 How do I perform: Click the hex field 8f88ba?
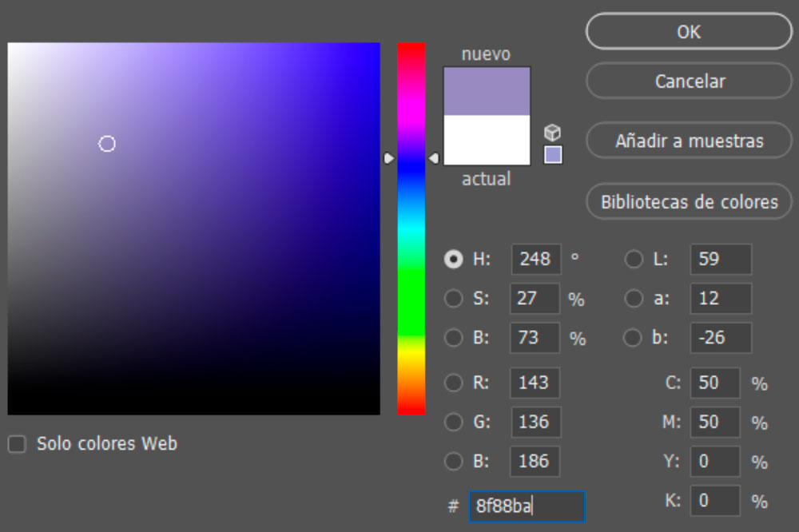[x=527, y=506]
